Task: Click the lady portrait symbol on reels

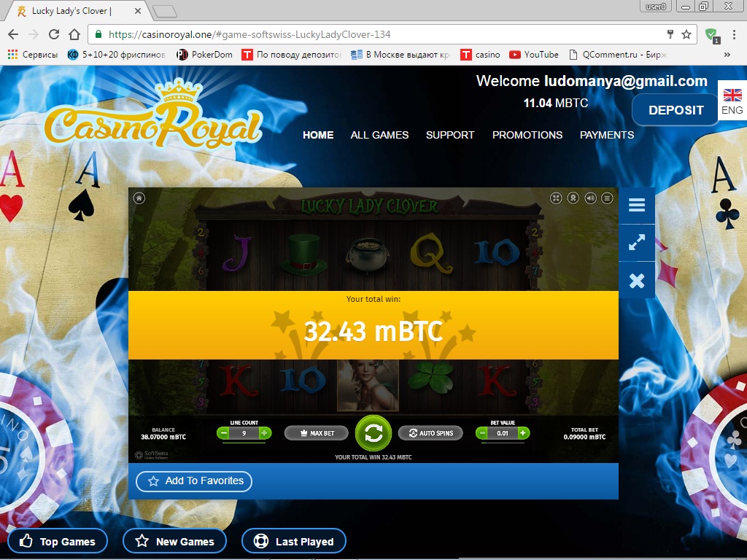Action: coord(368,385)
